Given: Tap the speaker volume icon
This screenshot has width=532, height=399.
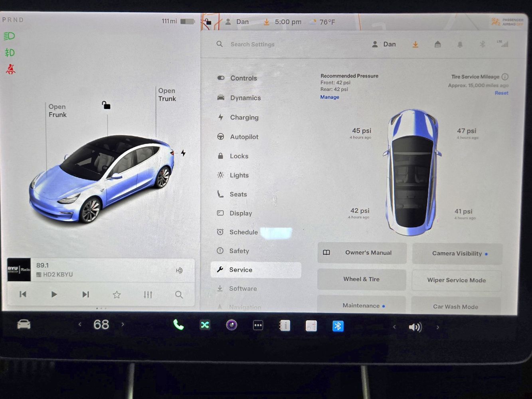Looking at the screenshot, I should click(415, 327).
